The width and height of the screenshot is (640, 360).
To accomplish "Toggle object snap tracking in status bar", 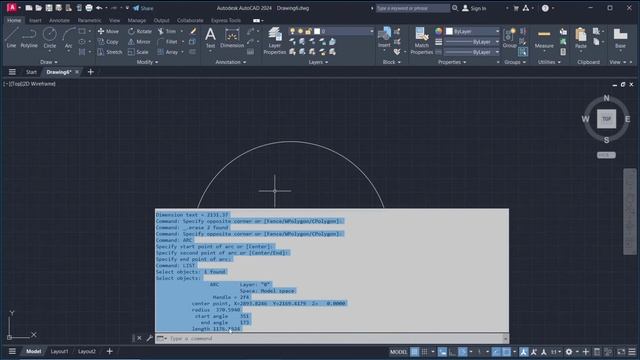I will pyautogui.click(x=496, y=351).
